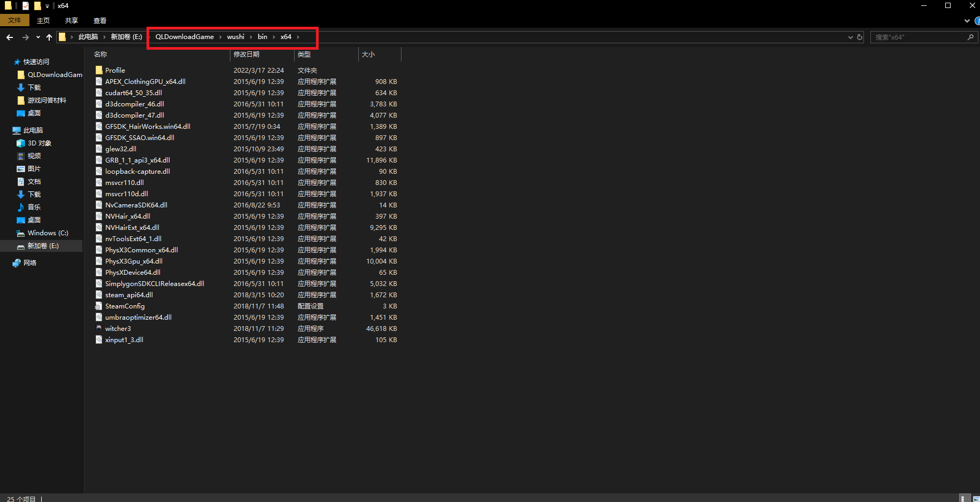Select the Profile folder icon
This screenshot has height=502, width=980.
click(99, 70)
